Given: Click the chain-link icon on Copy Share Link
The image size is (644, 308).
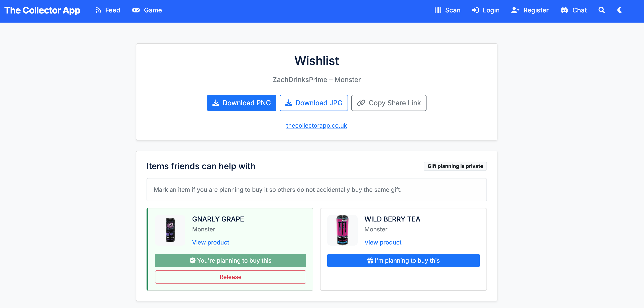Looking at the screenshot, I should click(x=361, y=103).
